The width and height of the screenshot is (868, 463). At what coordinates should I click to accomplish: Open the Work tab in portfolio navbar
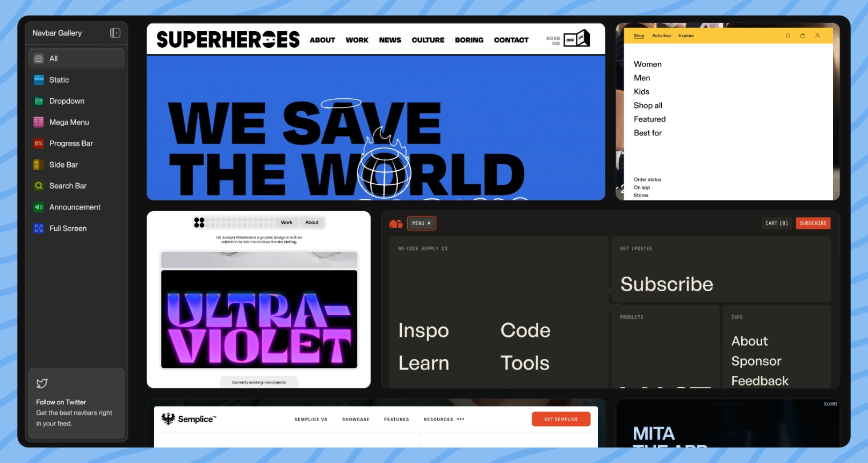(286, 222)
